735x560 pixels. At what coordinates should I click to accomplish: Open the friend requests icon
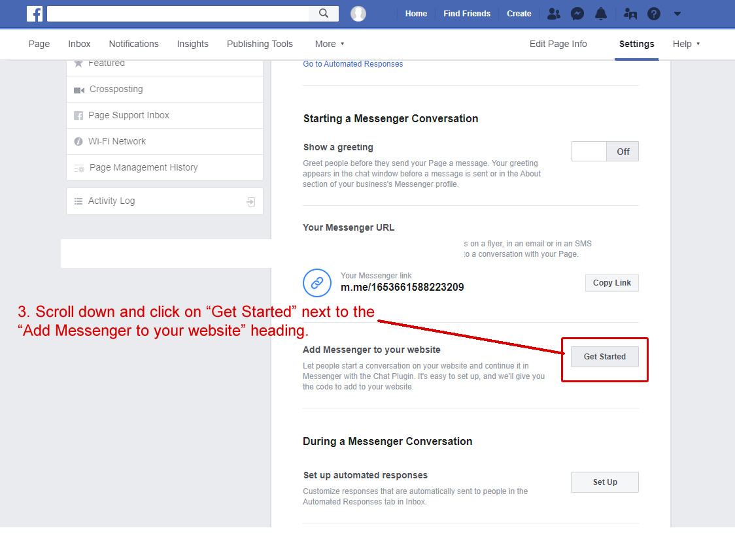tap(554, 14)
